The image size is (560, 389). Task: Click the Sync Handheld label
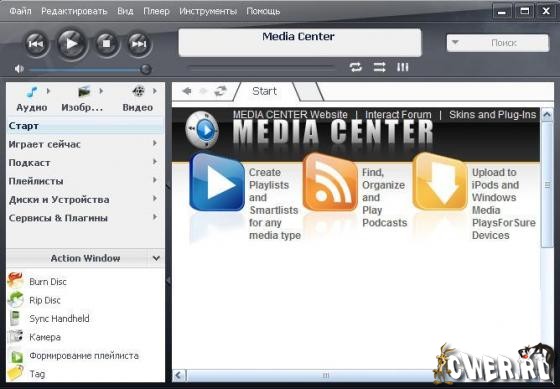coord(59,319)
